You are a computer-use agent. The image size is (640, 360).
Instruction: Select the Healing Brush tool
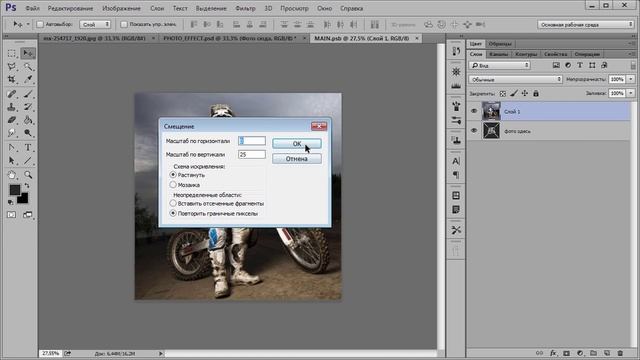[11, 94]
